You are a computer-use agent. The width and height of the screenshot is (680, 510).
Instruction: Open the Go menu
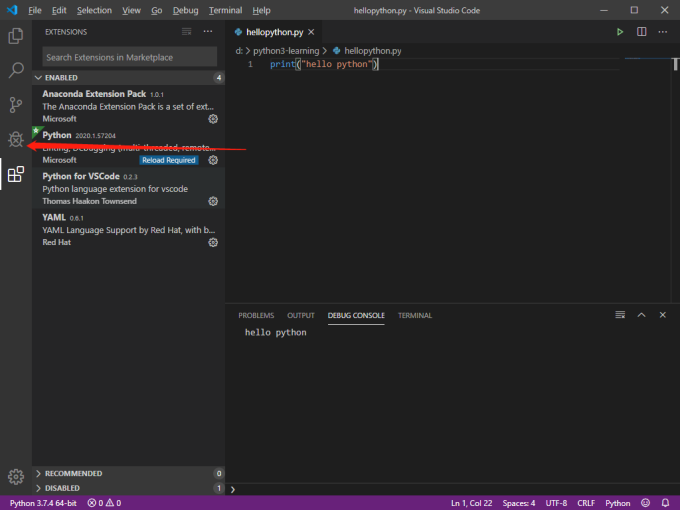[x=157, y=10]
